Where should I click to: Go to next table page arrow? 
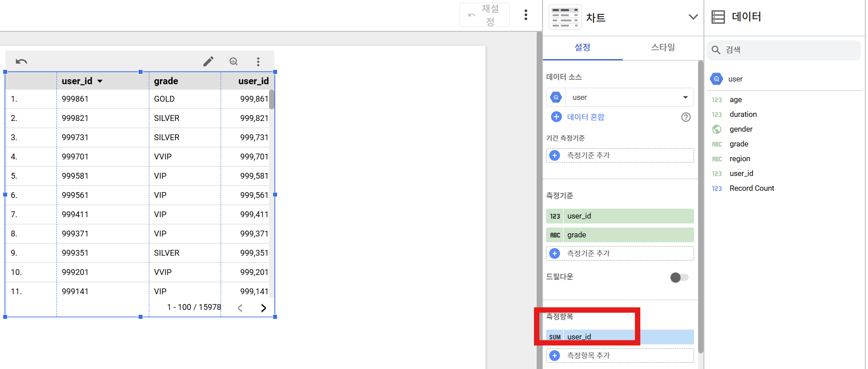(x=264, y=308)
